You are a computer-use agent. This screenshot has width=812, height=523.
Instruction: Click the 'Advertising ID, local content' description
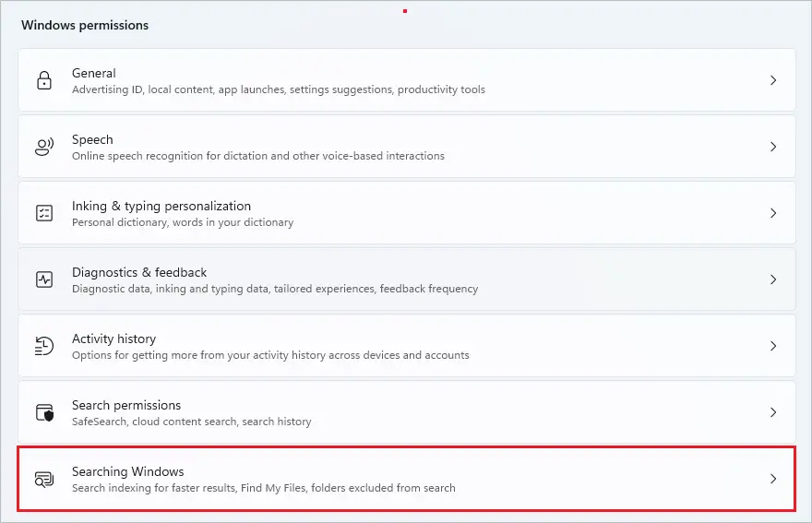pos(279,89)
